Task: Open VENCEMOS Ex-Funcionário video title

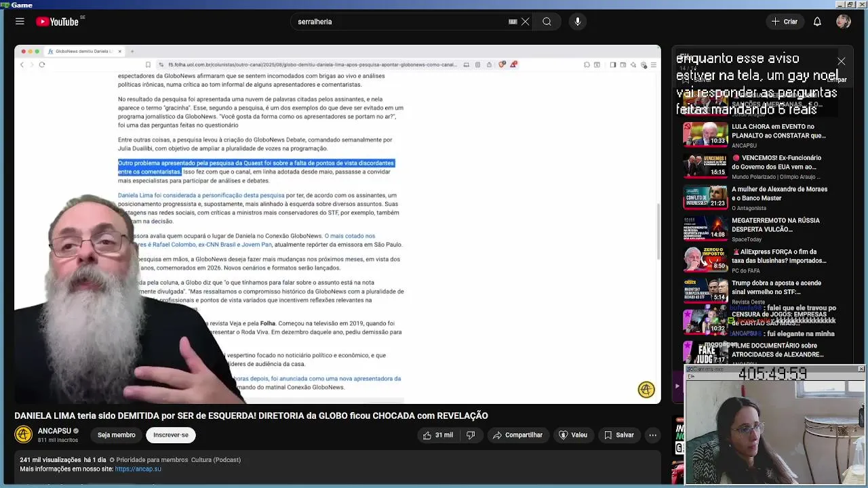Action: pos(776,162)
